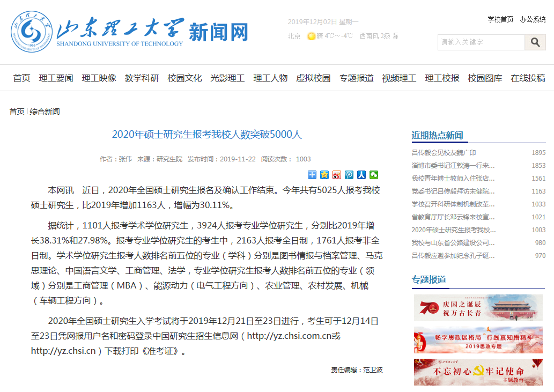Open the 庆国之诞辰 special report banner

(478, 308)
